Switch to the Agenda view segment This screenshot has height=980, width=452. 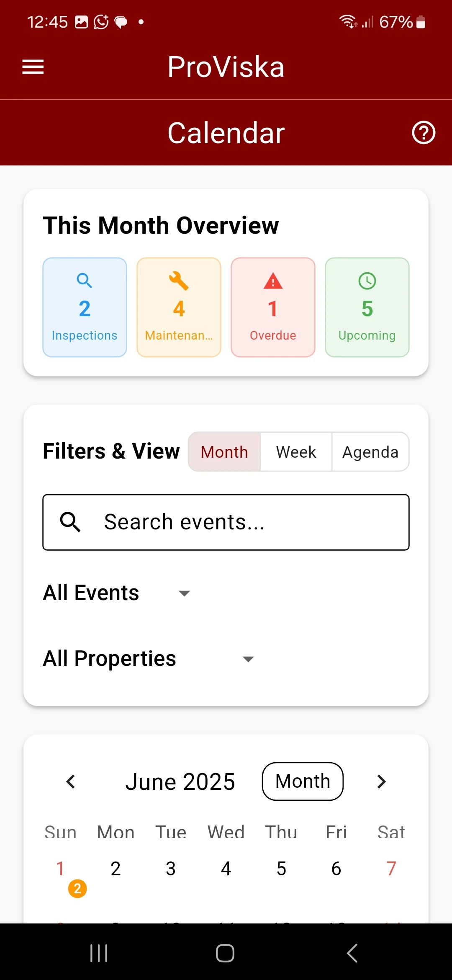click(x=370, y=452)
